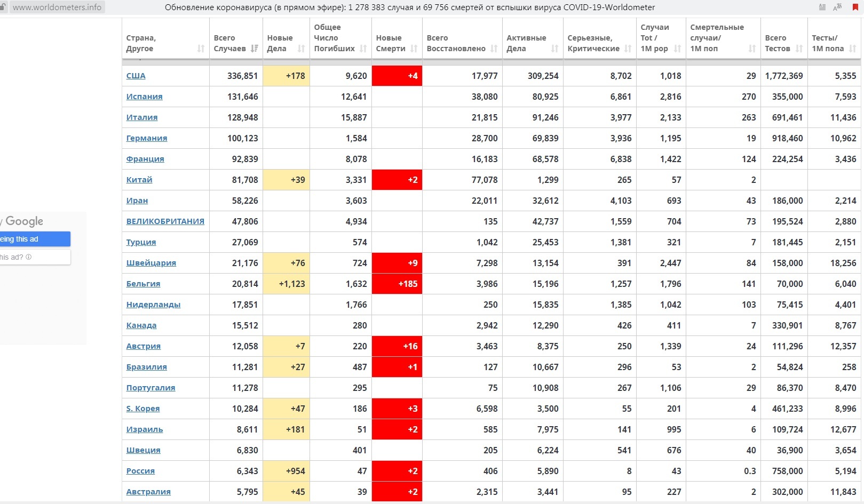
Task: Open the Швеция country link
Action: pyautogui.click(x=143, y=450)
